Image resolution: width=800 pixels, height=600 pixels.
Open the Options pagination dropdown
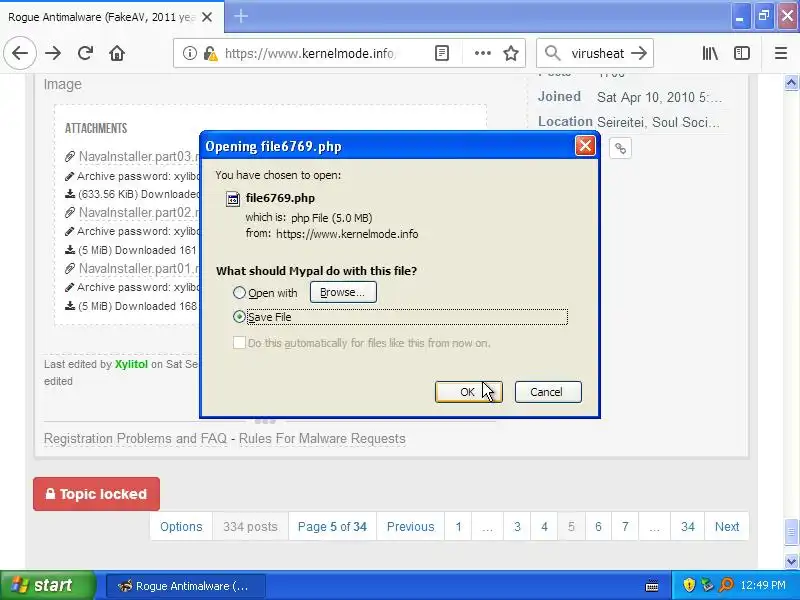point(181,527)
